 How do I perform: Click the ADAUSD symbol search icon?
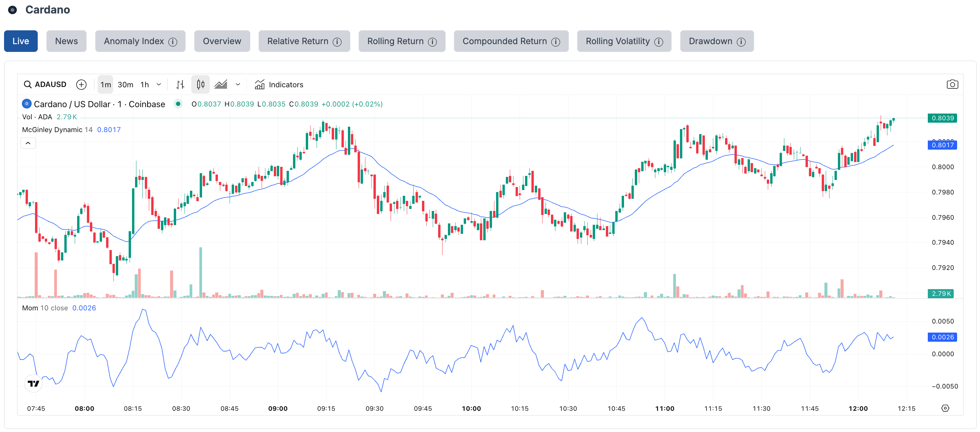(27, 85)
